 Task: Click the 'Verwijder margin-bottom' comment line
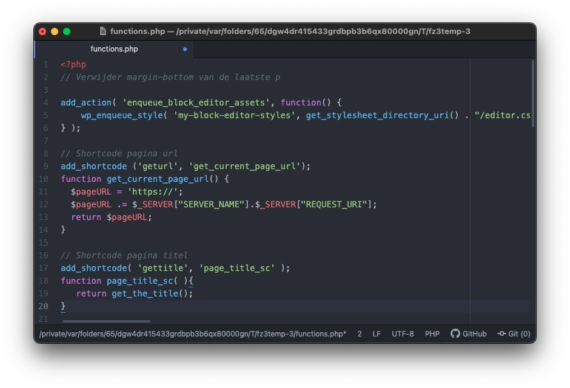tap(170, 77)
